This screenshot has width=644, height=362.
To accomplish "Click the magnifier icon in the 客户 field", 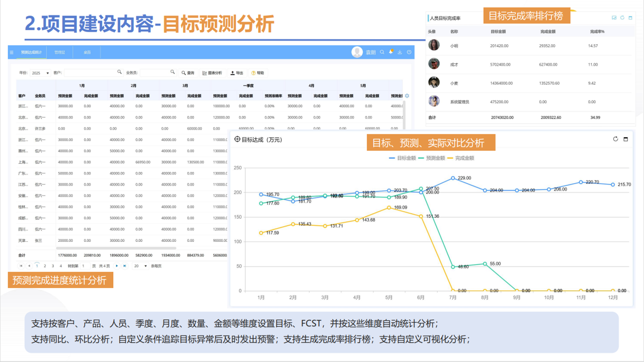I will 120,73.
